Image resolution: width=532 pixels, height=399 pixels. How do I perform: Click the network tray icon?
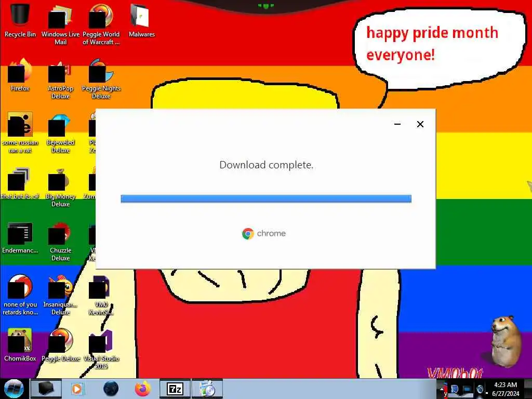point(467,389)
